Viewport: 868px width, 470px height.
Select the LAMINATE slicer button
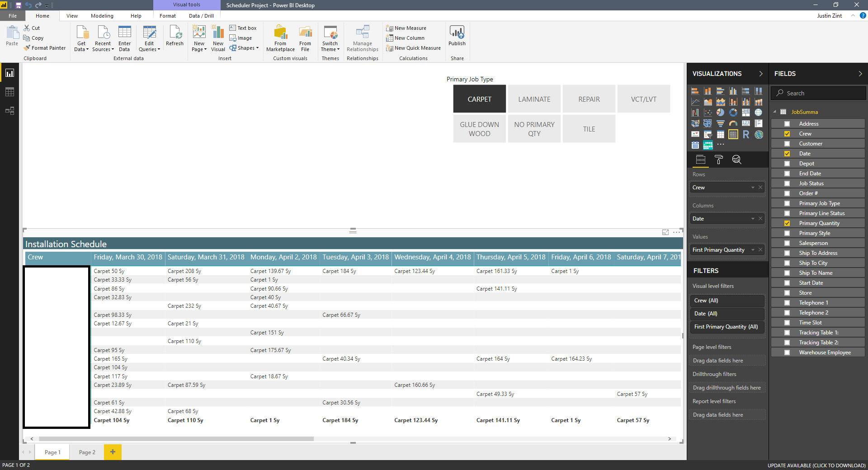click(534, 99)
